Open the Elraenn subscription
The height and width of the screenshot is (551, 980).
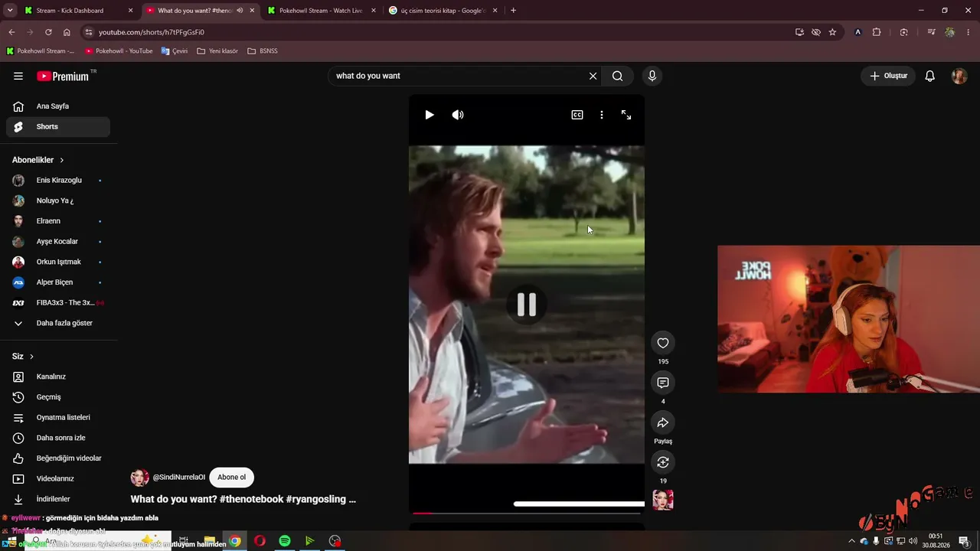58,221
